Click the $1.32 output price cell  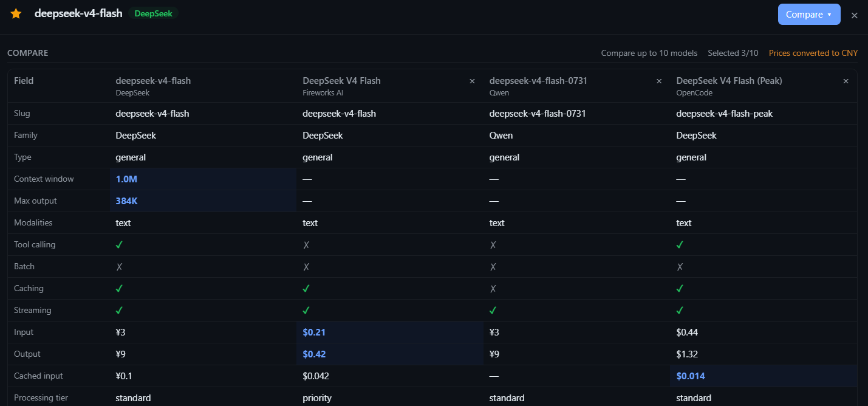pos(686,354)
